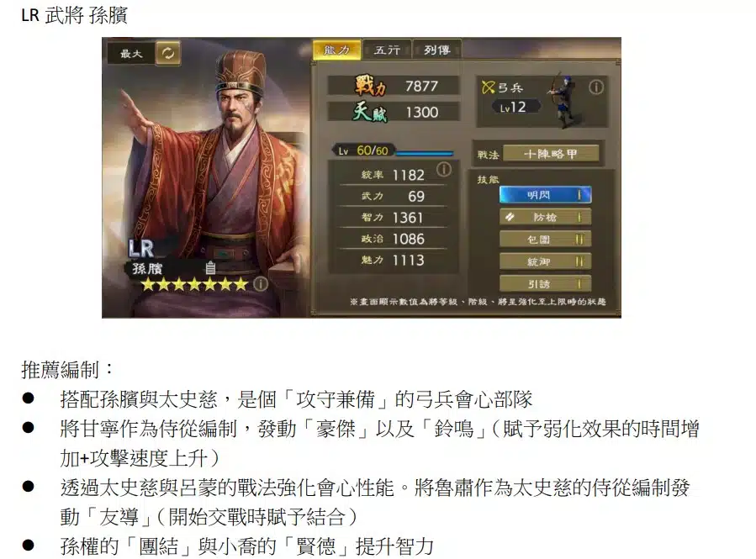
Task: Click the document icon beside 孫臏 name
Action: (x=210, y=268)
